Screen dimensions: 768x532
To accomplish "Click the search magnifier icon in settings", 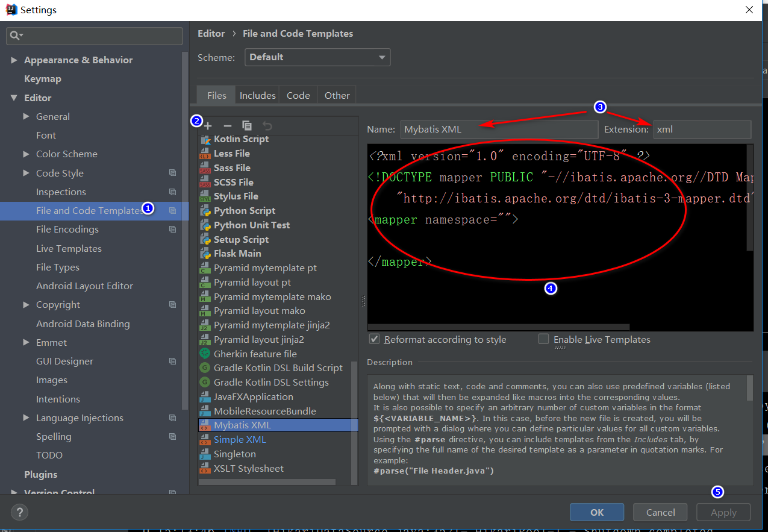I will click(x=15, y=36).
